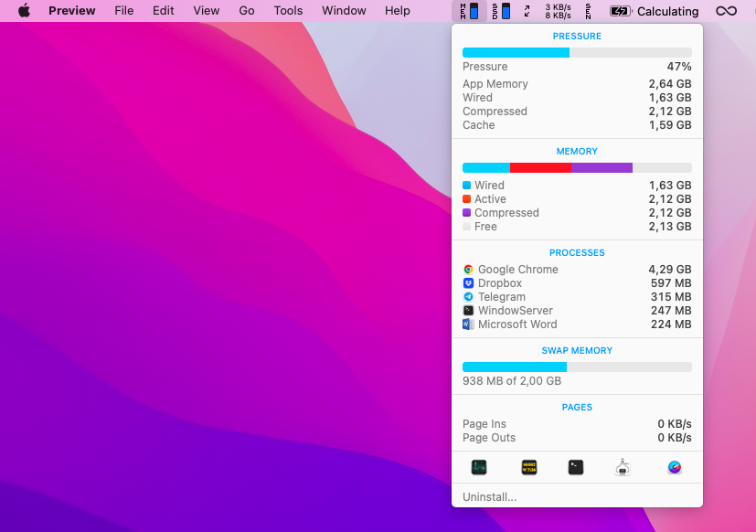Click the infinity icon in menu bar
This screenshot has width=756, height=532.
click(x=726, y=11)
